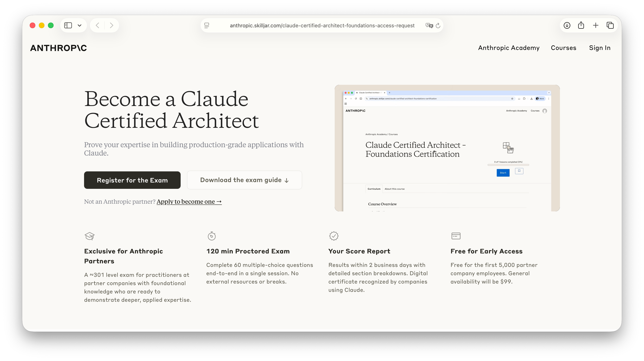Click Sign In at top right

pyautogui.click(x=600, y=48)
